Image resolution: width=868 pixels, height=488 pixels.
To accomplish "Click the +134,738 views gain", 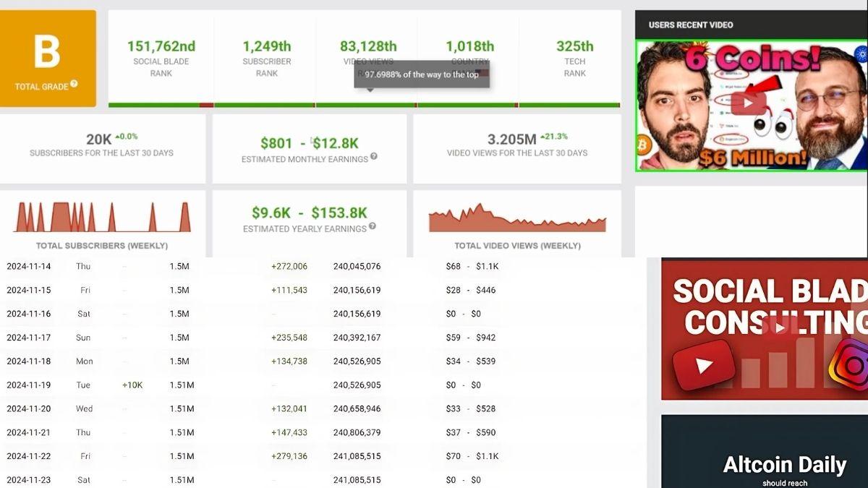I will 289,361.
